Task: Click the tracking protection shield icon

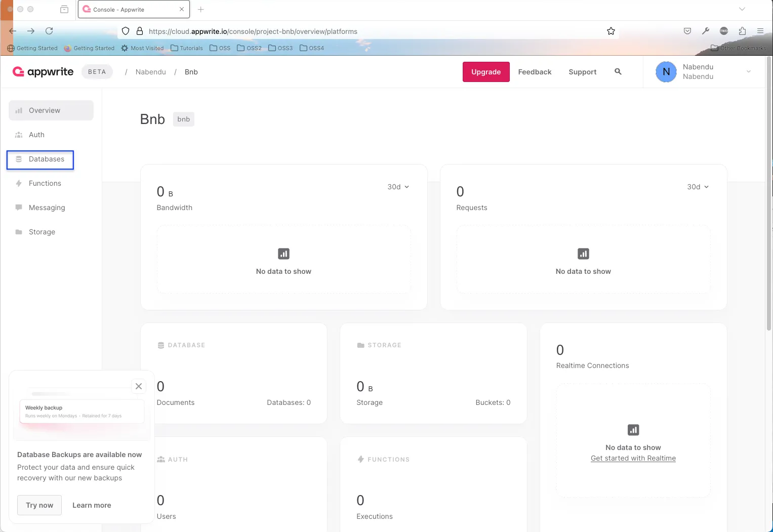Action: pos(126,31)
